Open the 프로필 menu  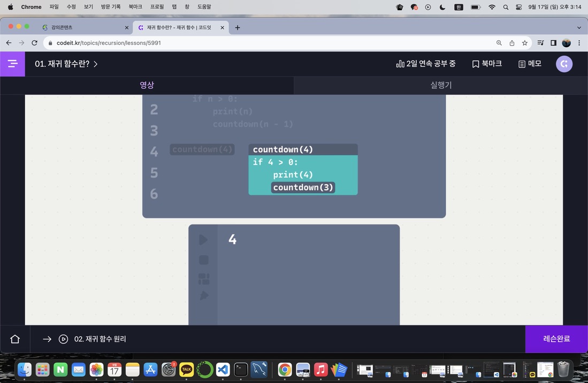tap(157, 7)
